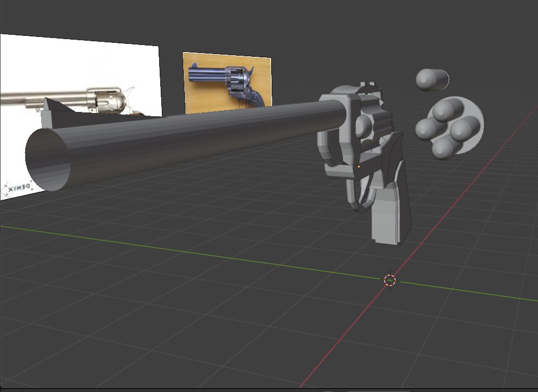Select the wooden-background revolver reference image

pyautogui.click(x=227, y=83)
